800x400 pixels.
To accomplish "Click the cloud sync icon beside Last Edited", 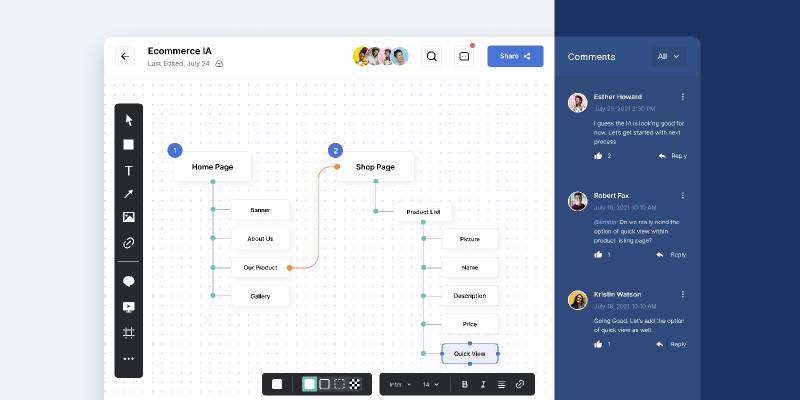I will (x=219, y=64).
